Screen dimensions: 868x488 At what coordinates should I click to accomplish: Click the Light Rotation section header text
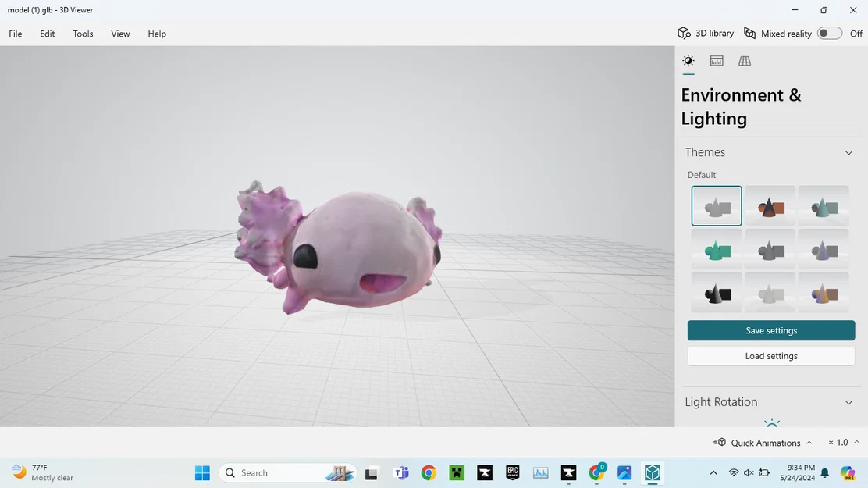pos(720,402)
